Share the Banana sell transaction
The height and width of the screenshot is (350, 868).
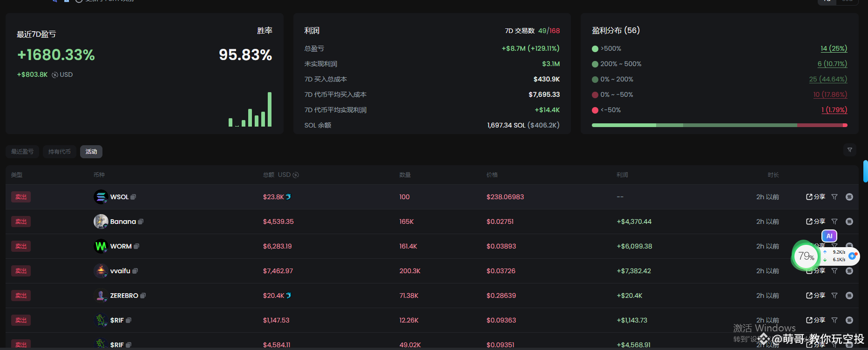pyautogui.click(x=815, y=222)
